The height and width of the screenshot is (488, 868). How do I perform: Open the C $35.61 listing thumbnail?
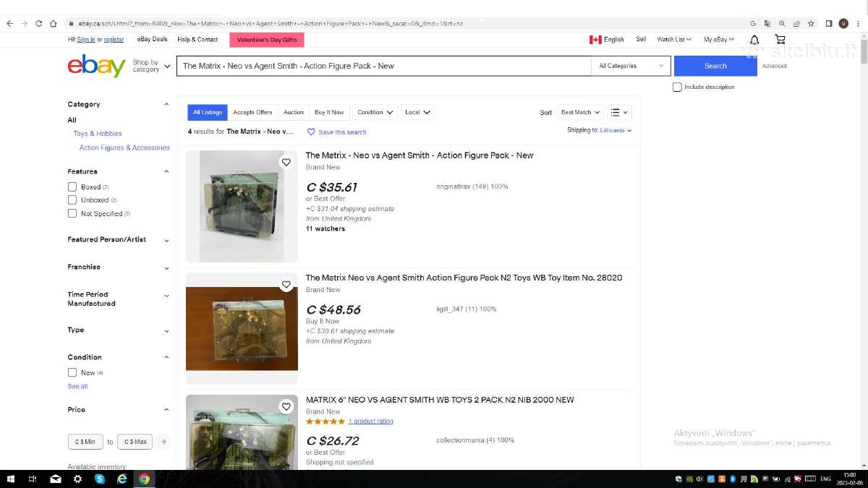(x=242, y=206)
